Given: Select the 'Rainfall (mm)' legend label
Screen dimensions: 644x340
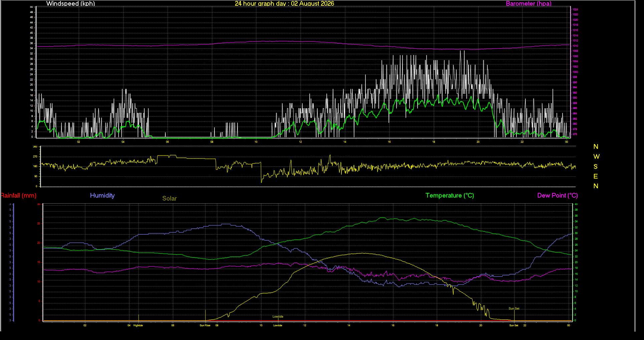Looking at the screenshot, I should [x=18, y=196].
